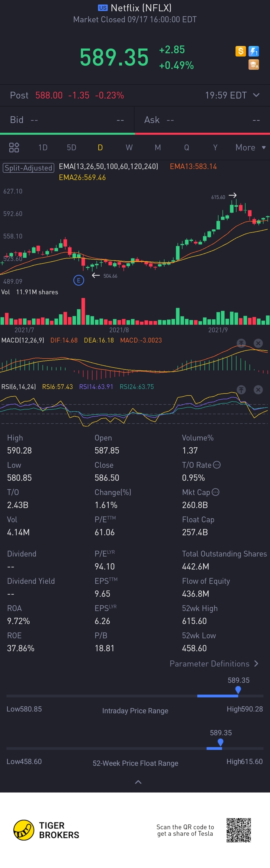The height and width of the screenshot is (868, 270).
Task: Tap the RSI14:63.91 value
Action: pos(96,387)
